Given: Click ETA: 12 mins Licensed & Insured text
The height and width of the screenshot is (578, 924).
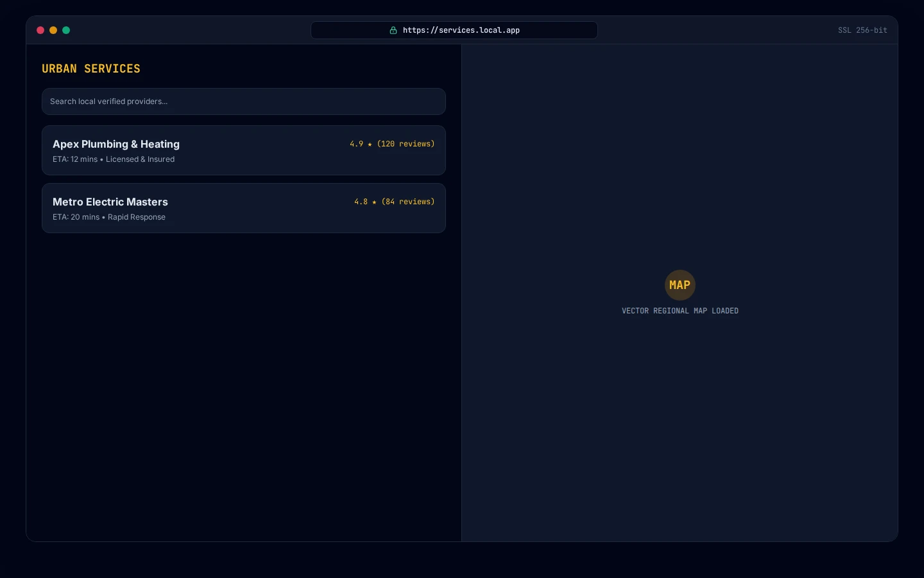Looking at the screenshot, I should tap(114, 159).
